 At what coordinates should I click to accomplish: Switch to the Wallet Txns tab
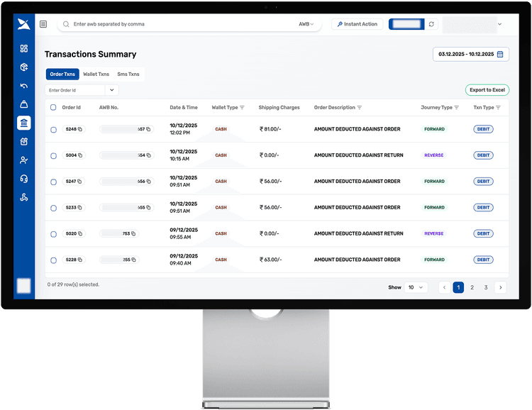96,74
